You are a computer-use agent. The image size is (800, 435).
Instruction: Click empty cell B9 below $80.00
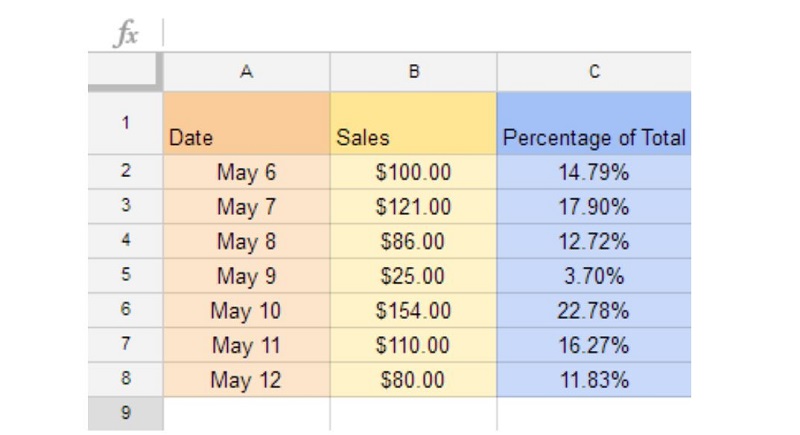click(x=413, y=414)
